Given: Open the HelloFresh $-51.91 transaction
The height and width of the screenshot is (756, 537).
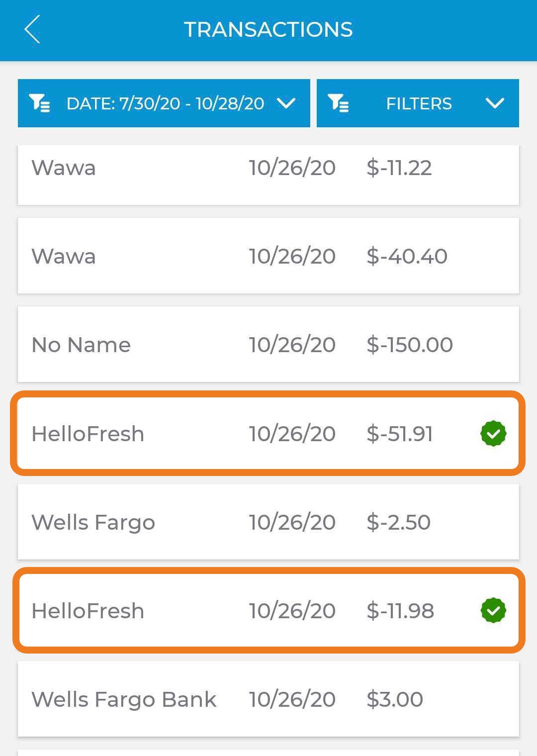Looking at the screenshot, I should click(268, 433).
